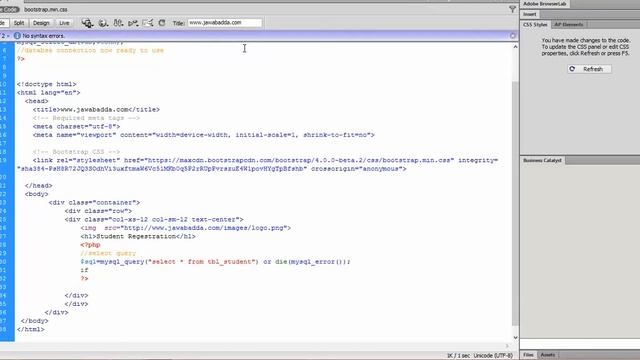Select the AP Elements tab
640x360 pixels.
[x=569, y=24]
